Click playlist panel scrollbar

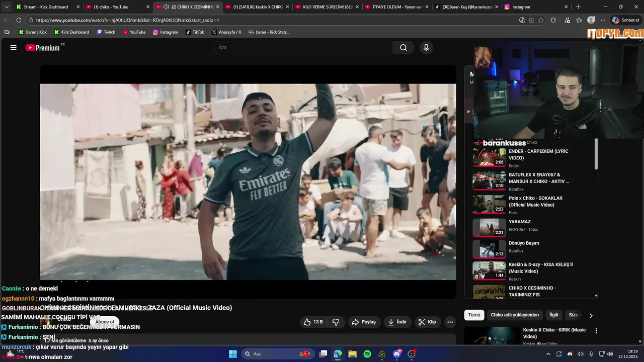tap(596, 154)
